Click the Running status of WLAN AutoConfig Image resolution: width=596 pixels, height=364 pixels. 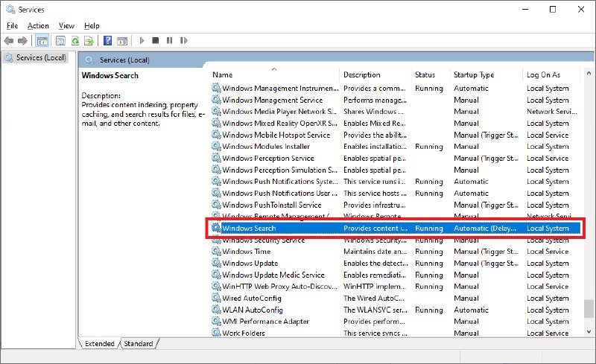point(429,310)
